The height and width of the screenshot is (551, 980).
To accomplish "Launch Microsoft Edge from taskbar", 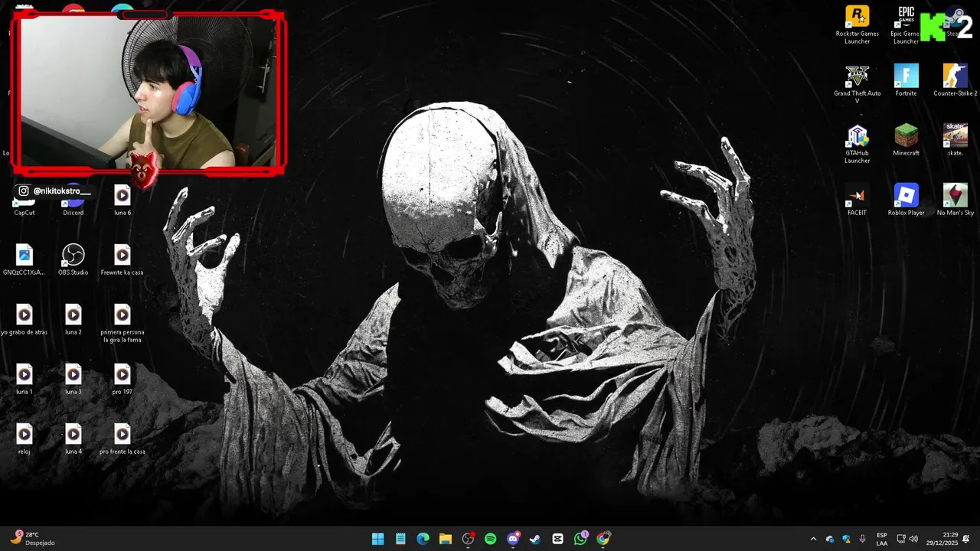I will tap(423, 539).
